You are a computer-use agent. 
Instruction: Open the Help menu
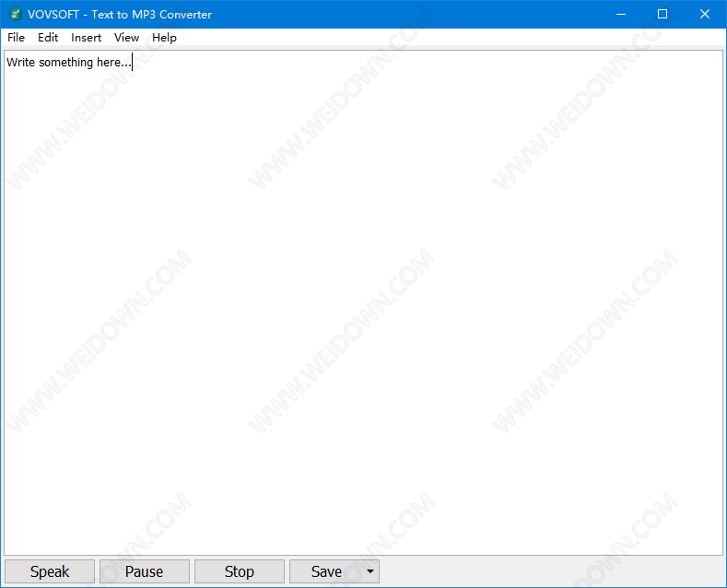pos(164,38)
